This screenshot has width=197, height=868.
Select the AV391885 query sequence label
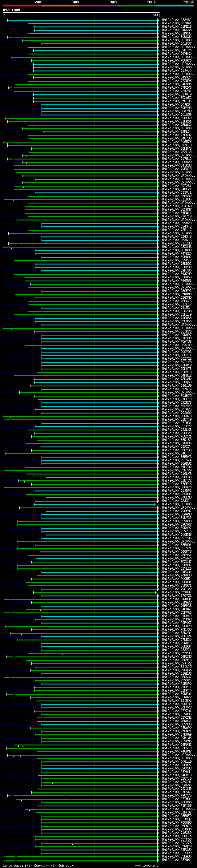(x=11, y=10)
